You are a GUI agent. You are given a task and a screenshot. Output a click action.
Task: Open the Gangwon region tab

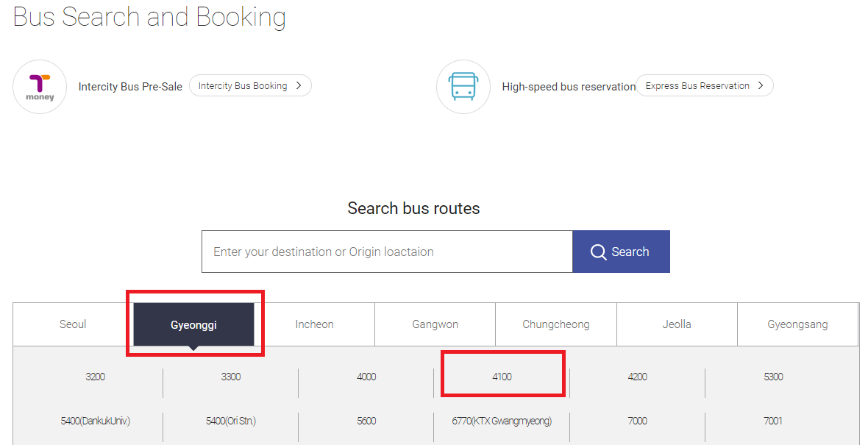tap(435, 324)
